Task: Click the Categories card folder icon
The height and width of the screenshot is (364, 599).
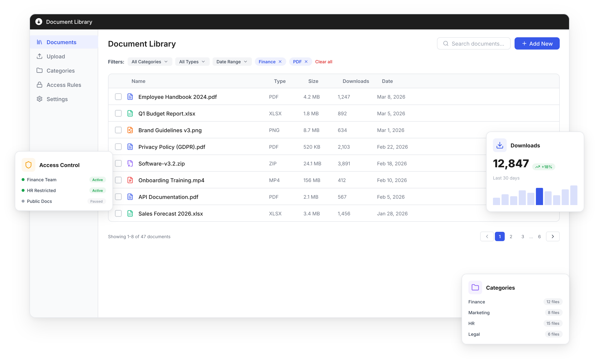Action: click(x=475, y=287)
